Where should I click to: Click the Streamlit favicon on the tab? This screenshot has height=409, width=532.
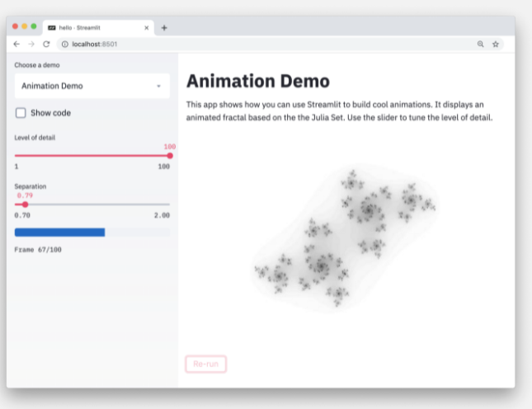point(52,28)
